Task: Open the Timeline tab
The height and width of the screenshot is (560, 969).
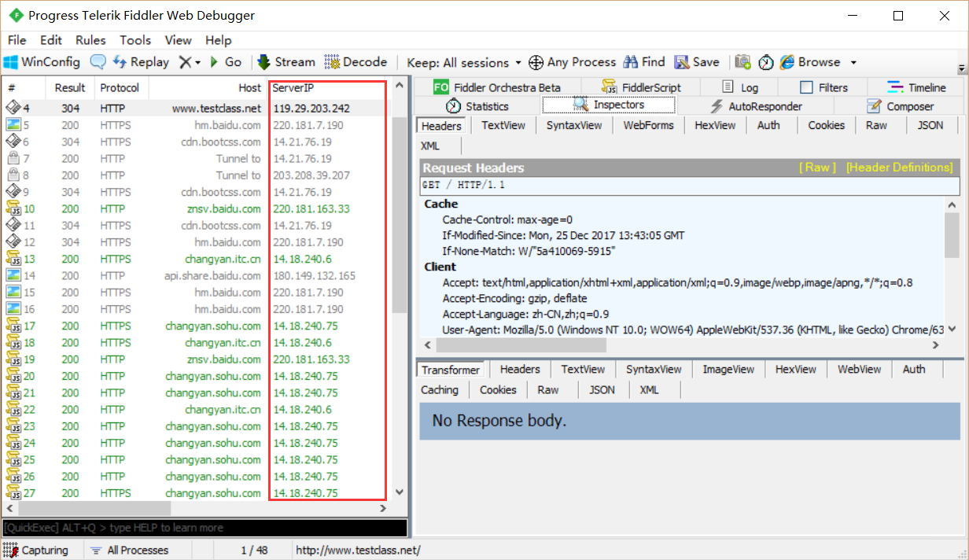Action: 917,87
